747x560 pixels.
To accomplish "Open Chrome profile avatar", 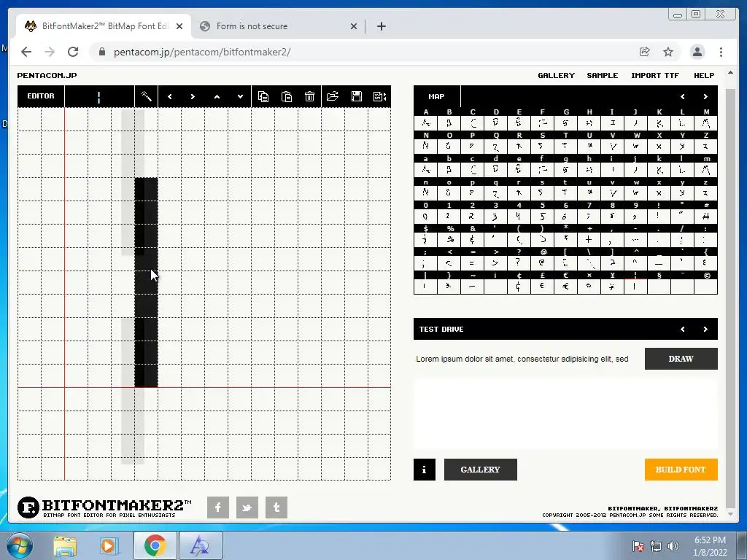I will point(697,52).
